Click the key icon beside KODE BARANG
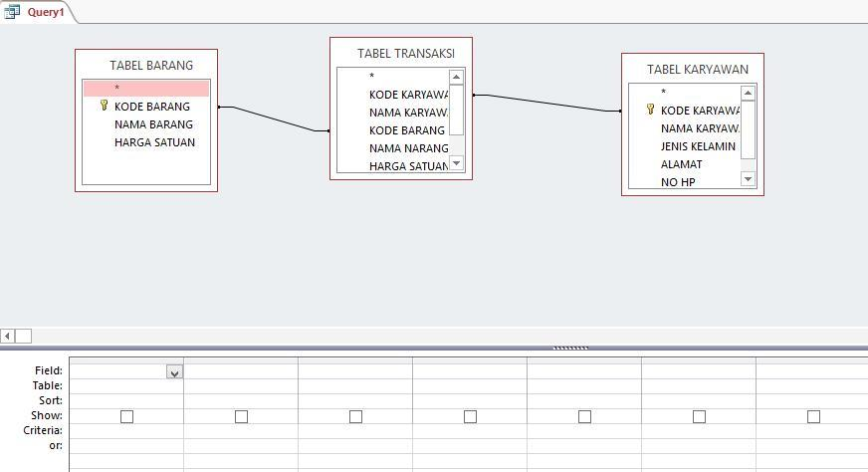 tap(104, 106)
